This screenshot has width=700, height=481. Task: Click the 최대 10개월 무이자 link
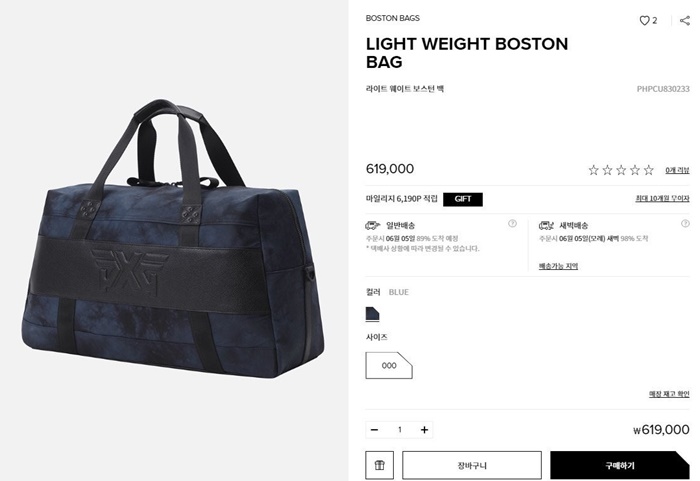(662, 198)
